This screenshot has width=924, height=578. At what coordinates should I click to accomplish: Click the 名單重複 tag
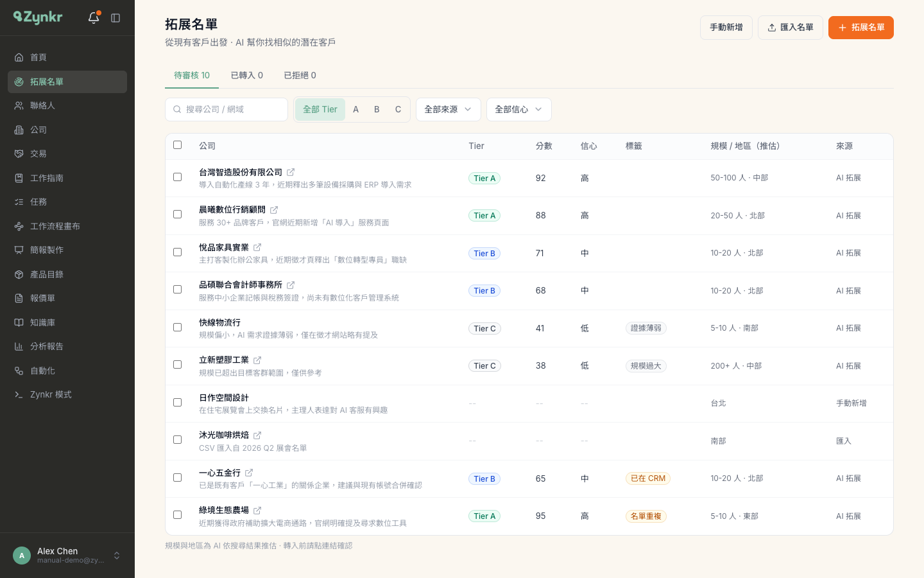tap(646, 516)
